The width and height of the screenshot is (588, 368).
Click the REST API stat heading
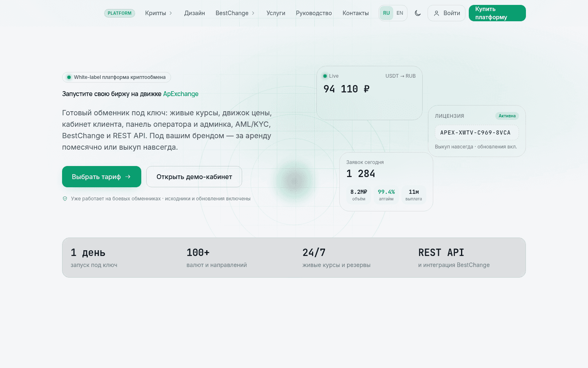tap(441, 253)
